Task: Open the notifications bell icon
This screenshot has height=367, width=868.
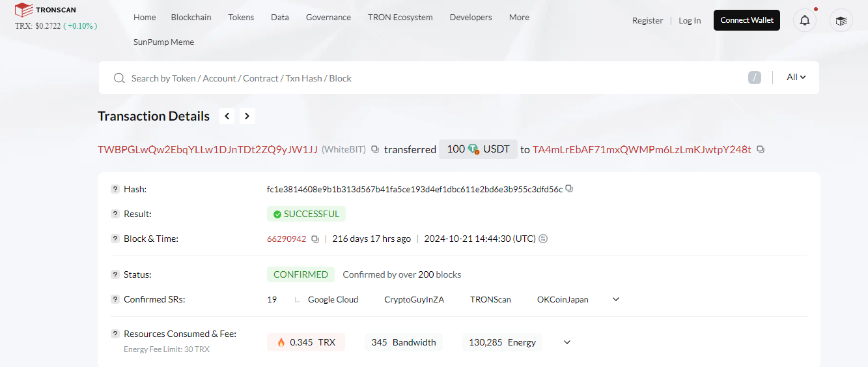Action: coord(805,20)
